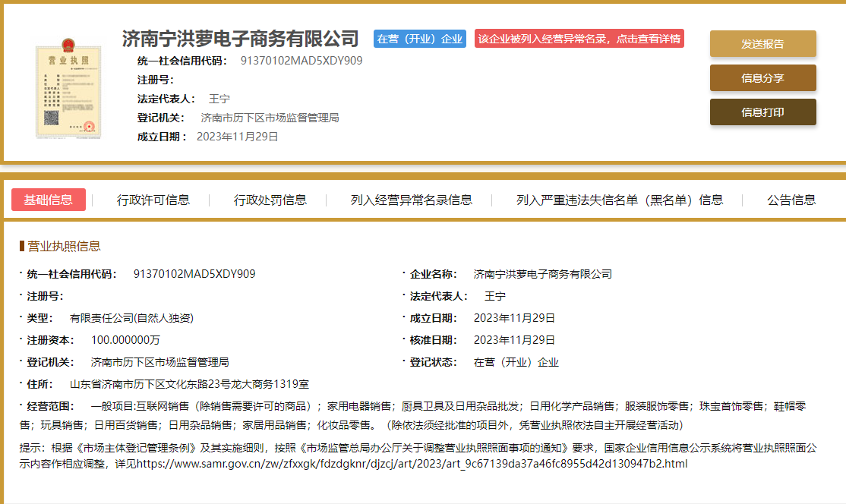
Task: Click the 信息打印 button
Action: (x=762, y=111)
